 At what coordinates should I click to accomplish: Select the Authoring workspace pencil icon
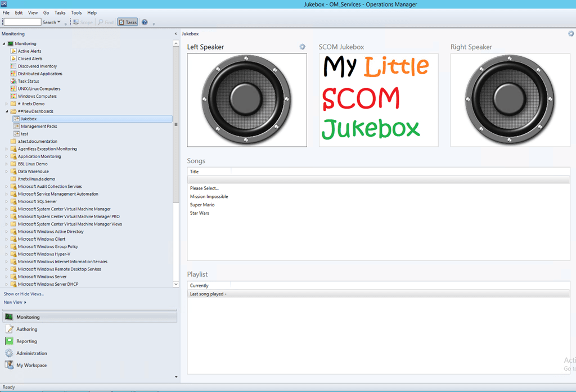(9, 329)
